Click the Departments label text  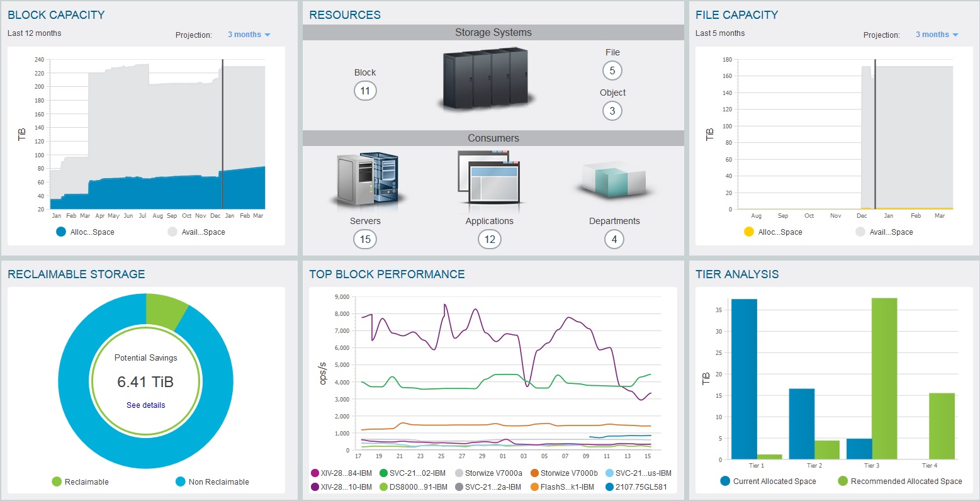point(614,221)
